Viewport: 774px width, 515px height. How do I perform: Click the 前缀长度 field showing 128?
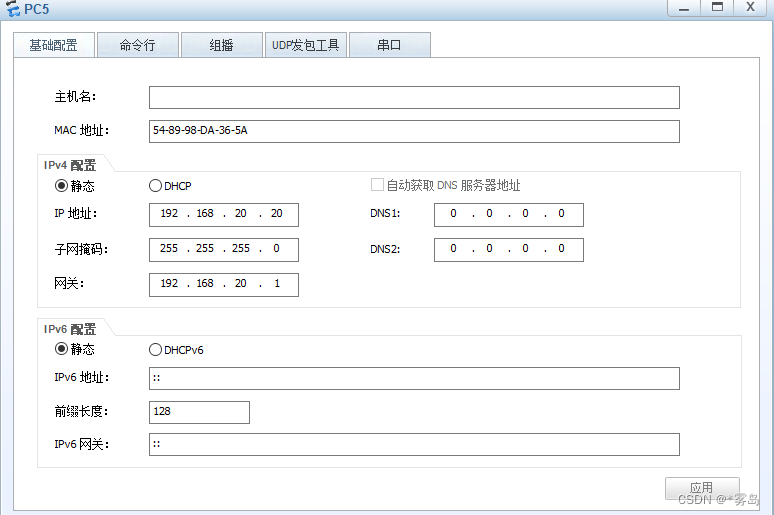click(x=199, y=412)
